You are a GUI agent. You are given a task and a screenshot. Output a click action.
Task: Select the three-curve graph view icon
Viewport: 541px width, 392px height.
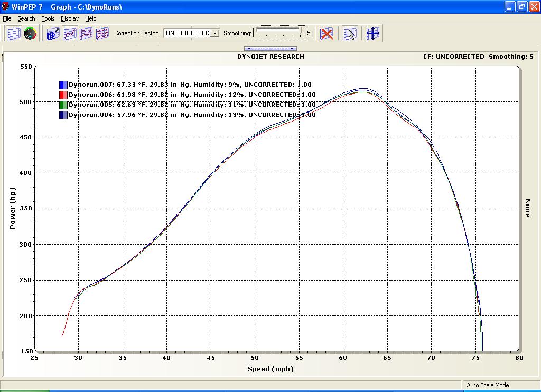point(102,33)
